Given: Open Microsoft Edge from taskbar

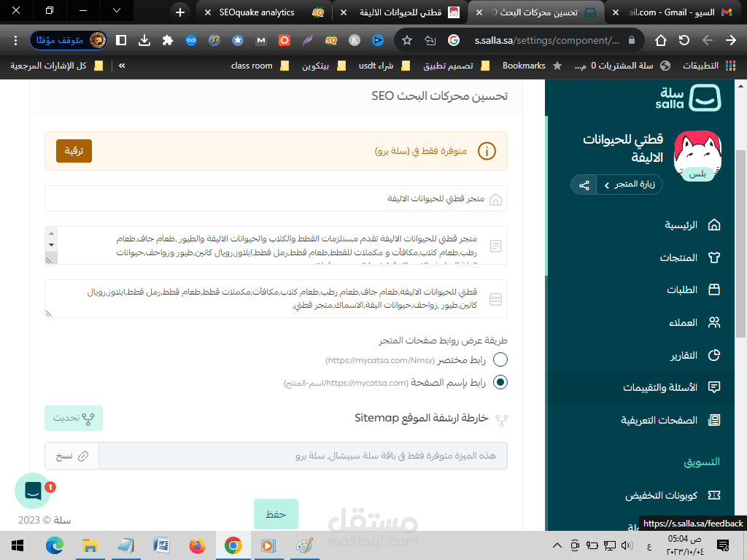Looking at the screenshot, I should pyautogui.click(x=54, y=545).
